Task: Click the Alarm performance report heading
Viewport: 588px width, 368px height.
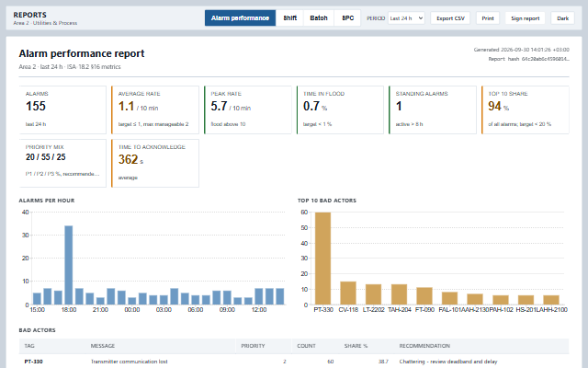Action: 82,53
